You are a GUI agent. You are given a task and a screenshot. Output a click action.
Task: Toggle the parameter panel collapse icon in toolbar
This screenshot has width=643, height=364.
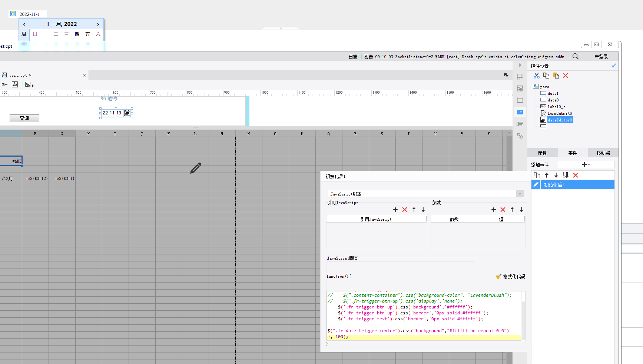click(4, 85)
